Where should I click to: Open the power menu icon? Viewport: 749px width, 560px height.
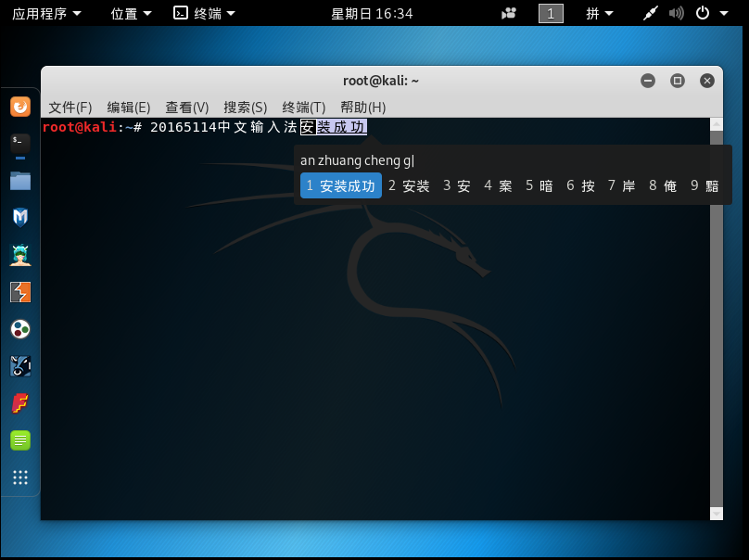[703, 13]
